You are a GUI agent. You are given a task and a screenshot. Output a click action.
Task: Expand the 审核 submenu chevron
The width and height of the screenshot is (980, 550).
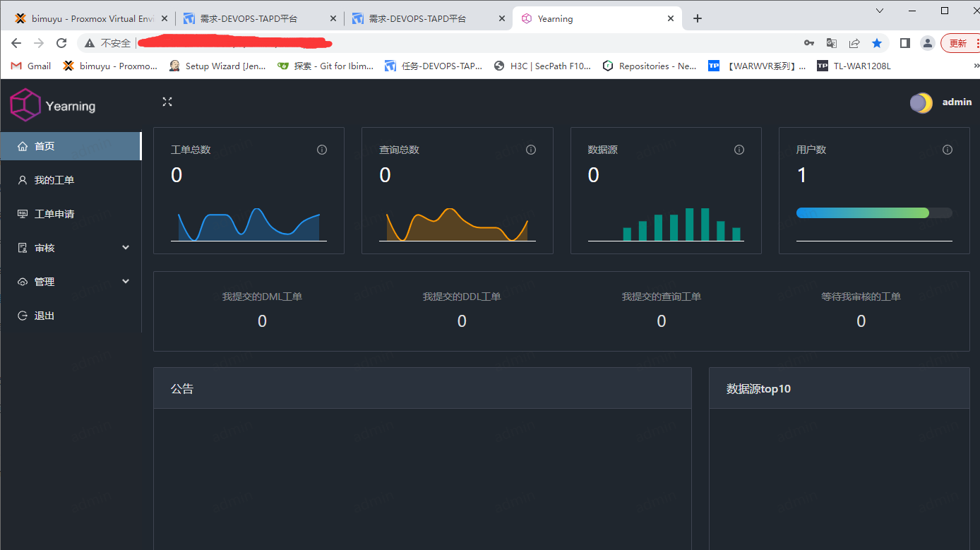coord(126,248)
